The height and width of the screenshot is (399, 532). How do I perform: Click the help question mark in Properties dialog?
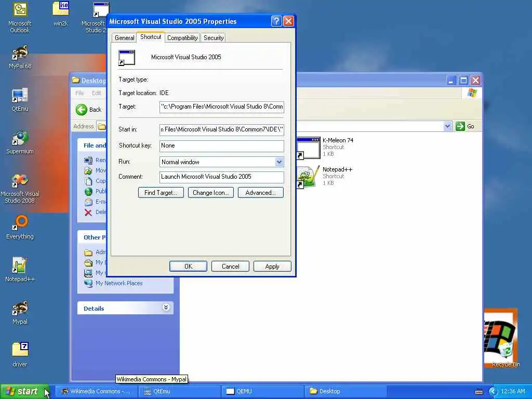(x=276, y=21)
